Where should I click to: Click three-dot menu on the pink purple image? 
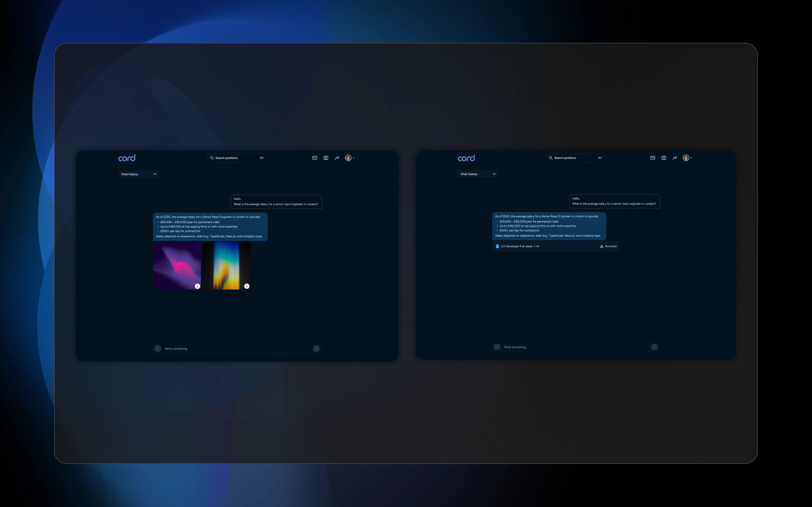pos(197,286)
